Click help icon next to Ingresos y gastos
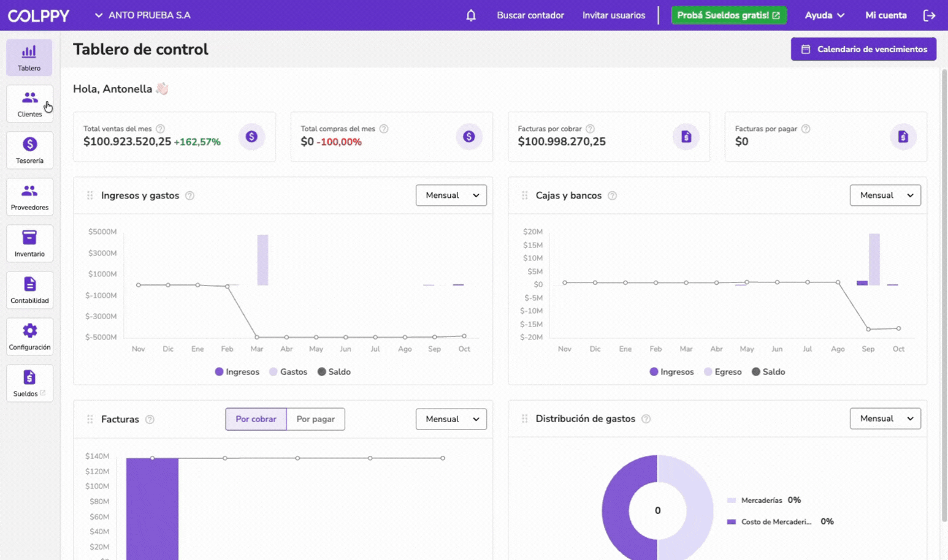This screenshot has height=560, width=948. point(189,195)
